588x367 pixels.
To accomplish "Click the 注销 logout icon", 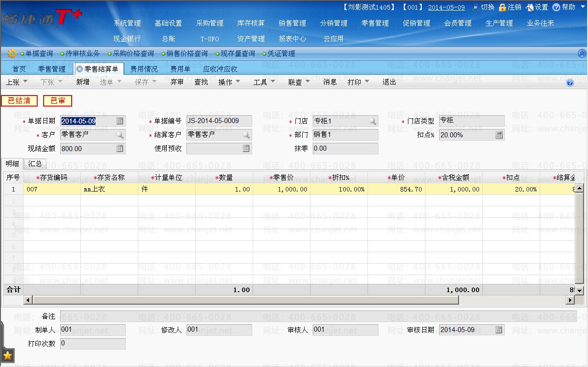I will (x=503, y=7).
